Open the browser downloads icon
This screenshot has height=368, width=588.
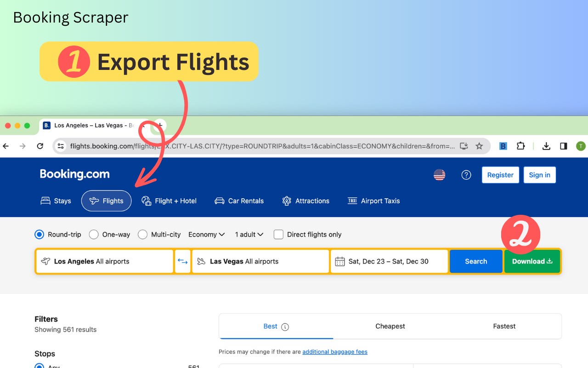click(x=546, y=146)
